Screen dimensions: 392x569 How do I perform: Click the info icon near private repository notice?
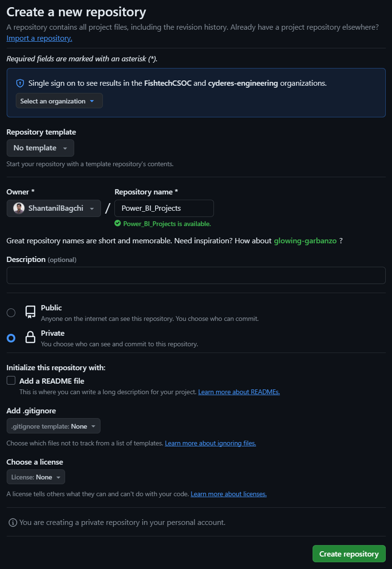[x=13, y=522]
